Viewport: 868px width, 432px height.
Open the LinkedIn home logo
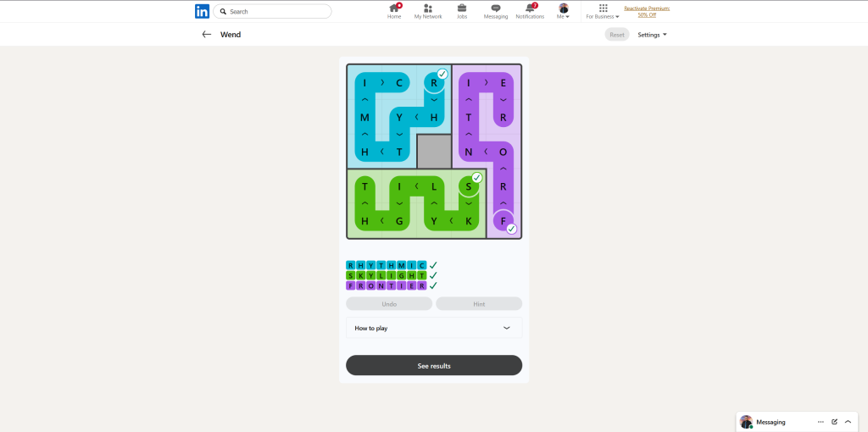[202, 11]
